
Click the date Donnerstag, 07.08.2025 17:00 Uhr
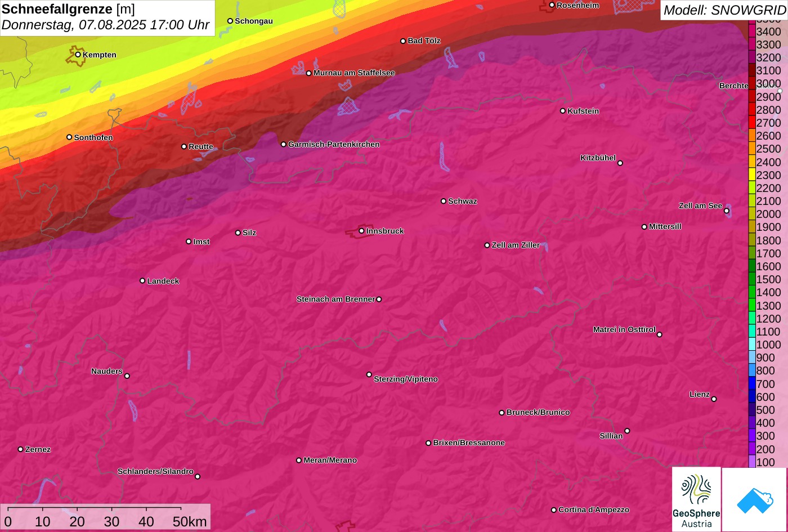pyautogui.click(x=105, y=25)
